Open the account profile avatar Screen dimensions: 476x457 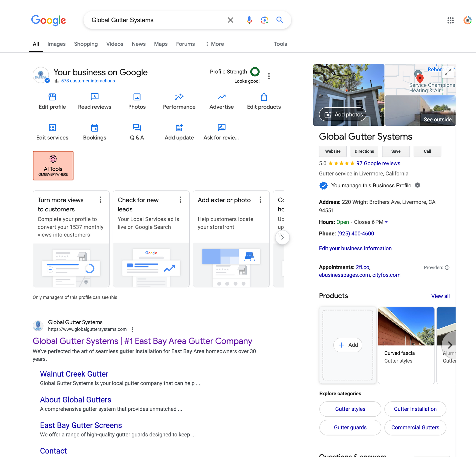click(x=467, y=20)
